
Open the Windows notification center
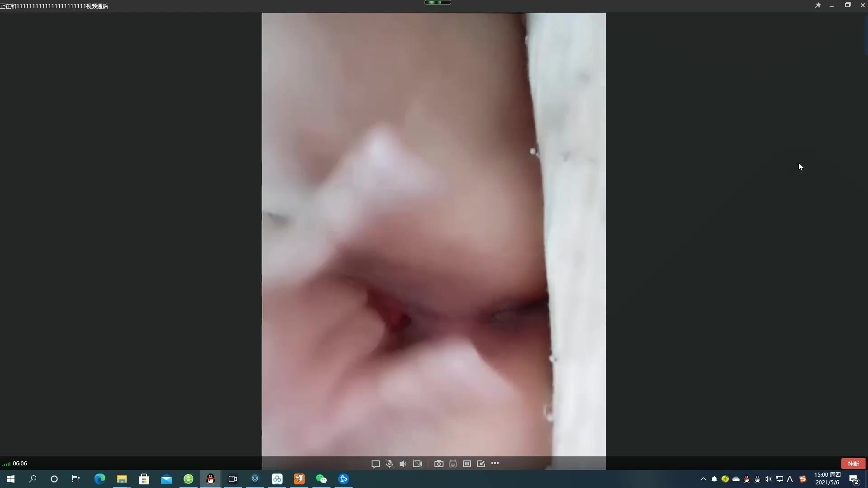tap(854, 479)
